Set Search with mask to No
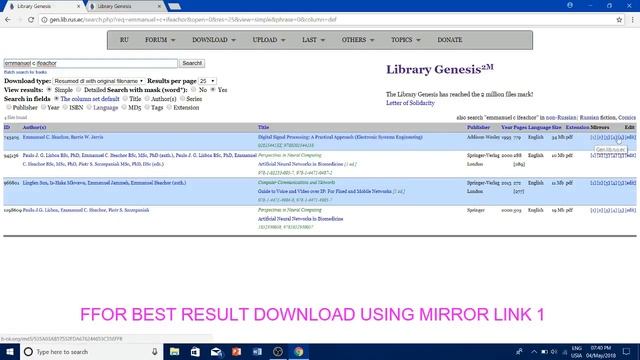 [x=193, y=89]
